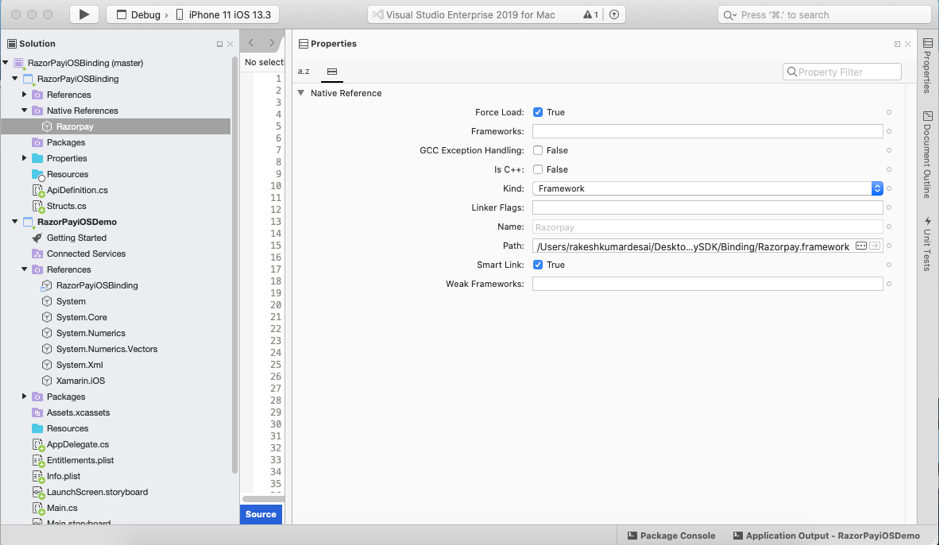Open Getting Started item
Viewport: 939px width, 545px height.
pos(76,238)
